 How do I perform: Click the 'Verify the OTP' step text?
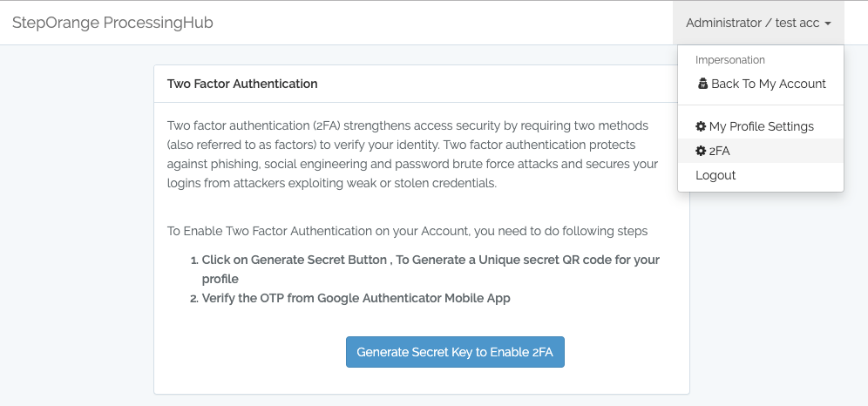[x=356, y=298]
